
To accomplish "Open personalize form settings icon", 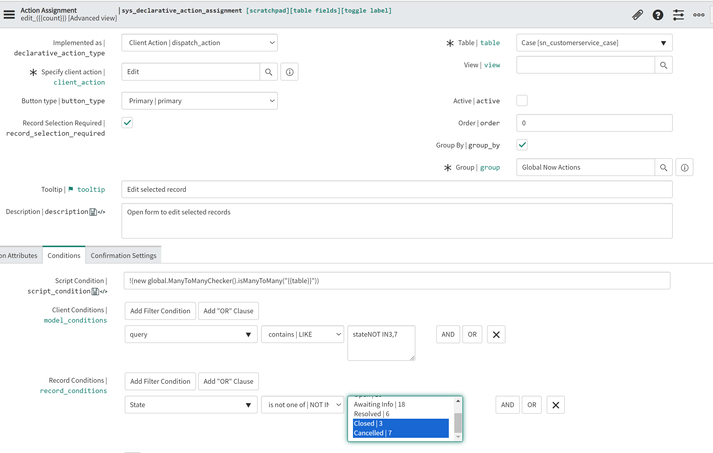I will [678, 15].
